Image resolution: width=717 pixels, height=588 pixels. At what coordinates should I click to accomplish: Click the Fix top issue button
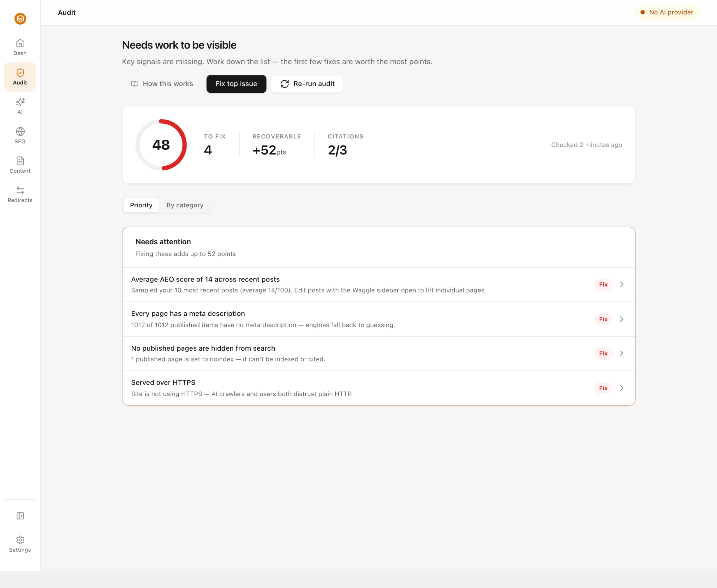(x=236, y=84)
